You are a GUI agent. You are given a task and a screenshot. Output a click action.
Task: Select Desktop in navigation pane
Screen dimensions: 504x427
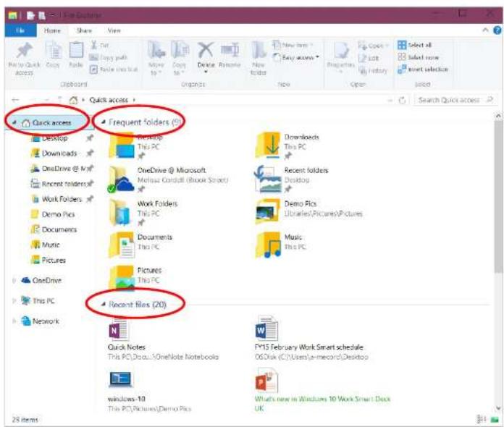tap(54, 138)
